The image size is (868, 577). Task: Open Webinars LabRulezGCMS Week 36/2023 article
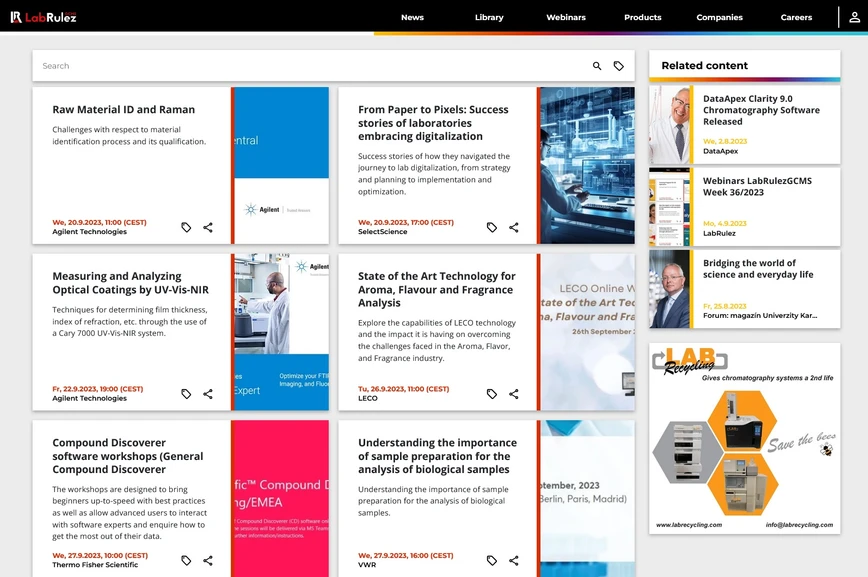757,187
